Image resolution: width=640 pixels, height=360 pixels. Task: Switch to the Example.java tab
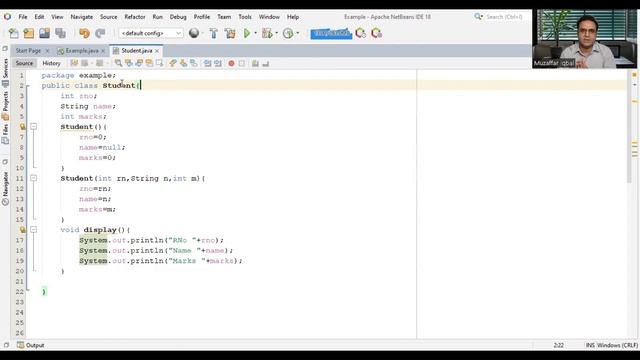pos(82,51)
